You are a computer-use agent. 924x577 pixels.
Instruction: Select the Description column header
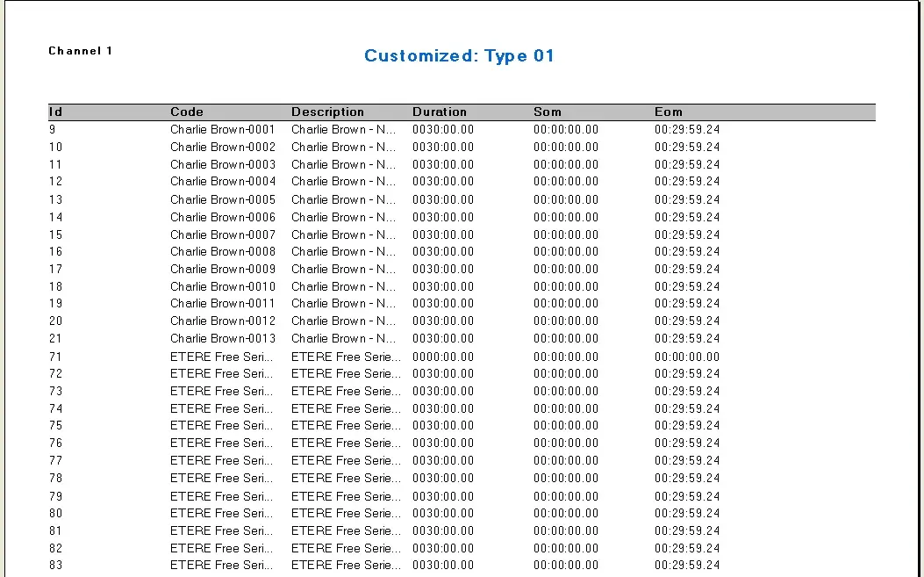pyautogui.click(x=327, y=112)
